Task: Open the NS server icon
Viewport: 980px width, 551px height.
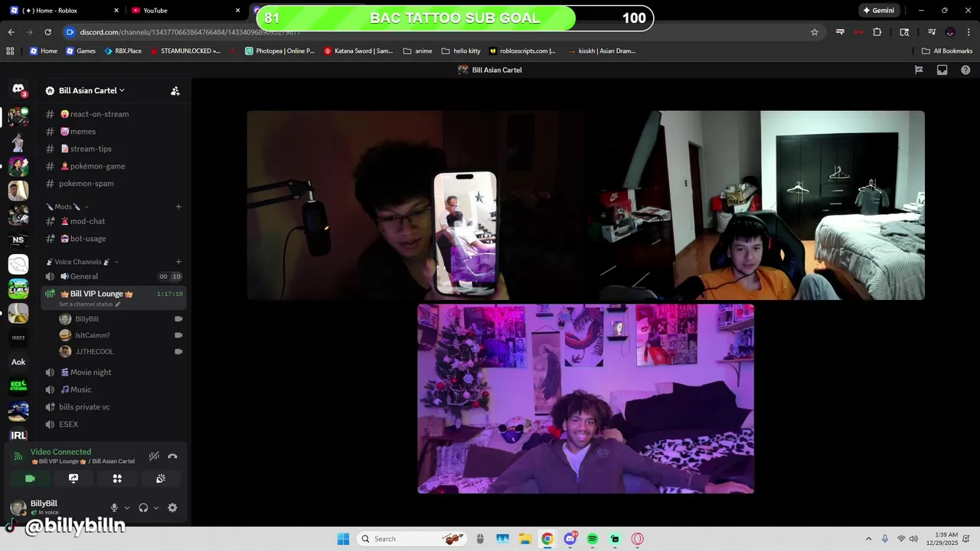Action: [18, 240]
